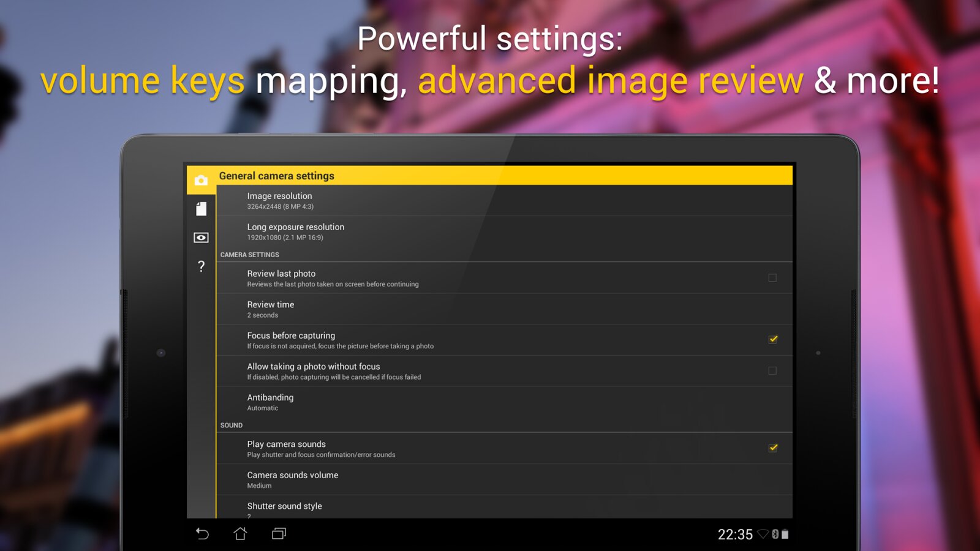The width and height of the screenshot is (980, 551).
Task: Open the camera settings sidebar tab
Action: 201,180
